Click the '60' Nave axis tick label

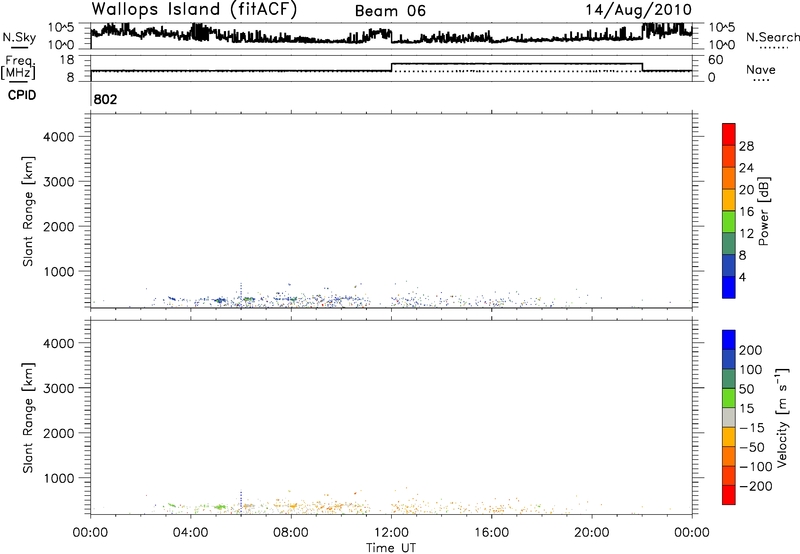pos(716,60)
